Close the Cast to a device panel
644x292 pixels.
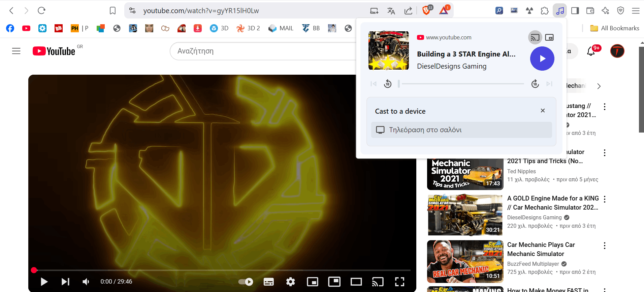coord(543,111)
